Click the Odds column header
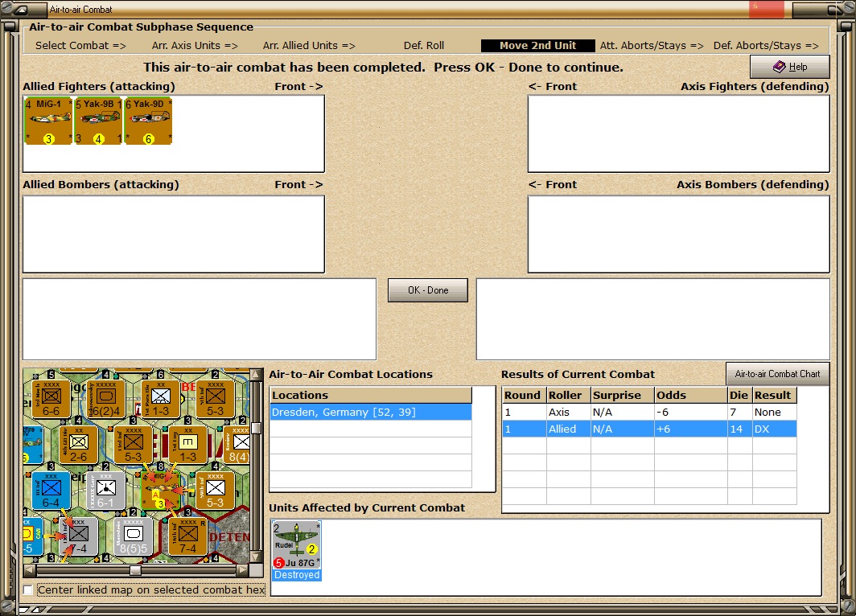 [691, 395]
